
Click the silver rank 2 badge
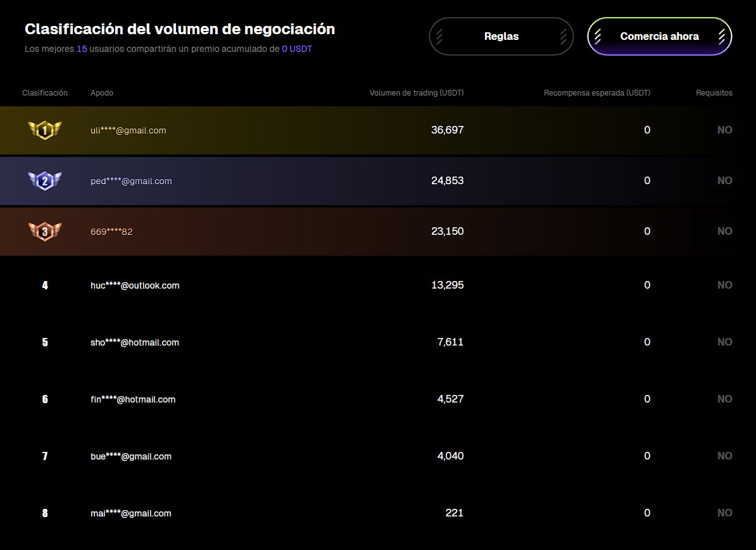(45, 181)
